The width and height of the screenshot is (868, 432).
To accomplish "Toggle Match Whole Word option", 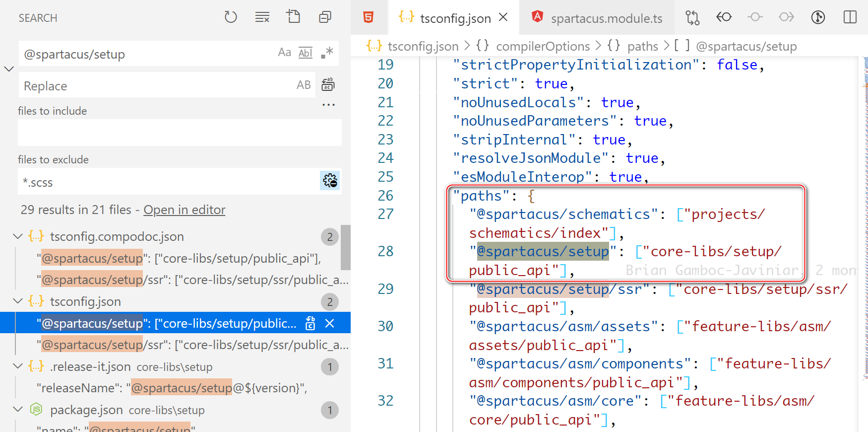I will [x=306, y=53].
